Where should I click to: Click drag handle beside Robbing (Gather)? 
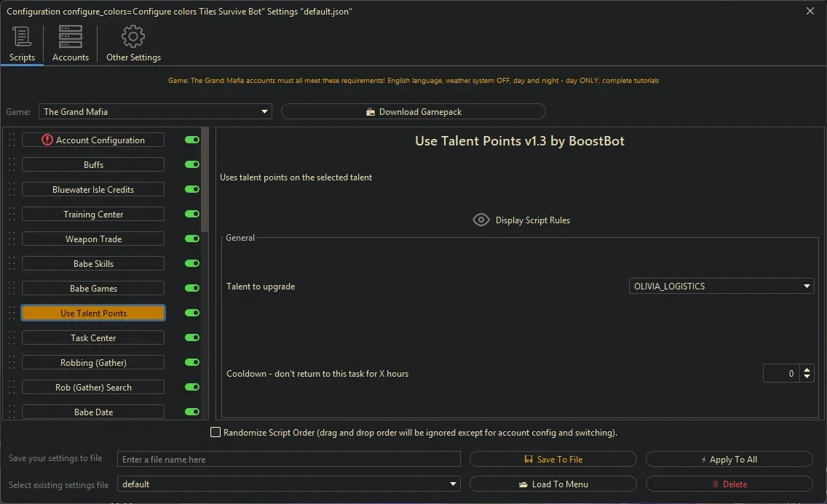coord(12,363)
